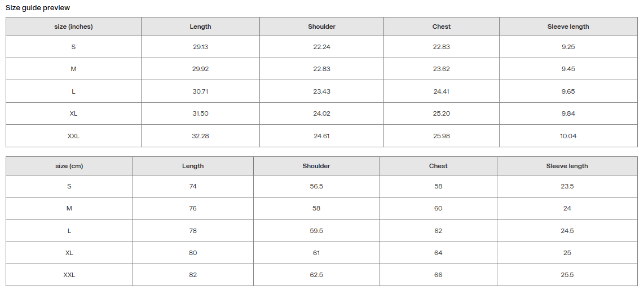The image size is (644, 294).
Task: Click the 23.62 chest cell
Action: (442, 69)
